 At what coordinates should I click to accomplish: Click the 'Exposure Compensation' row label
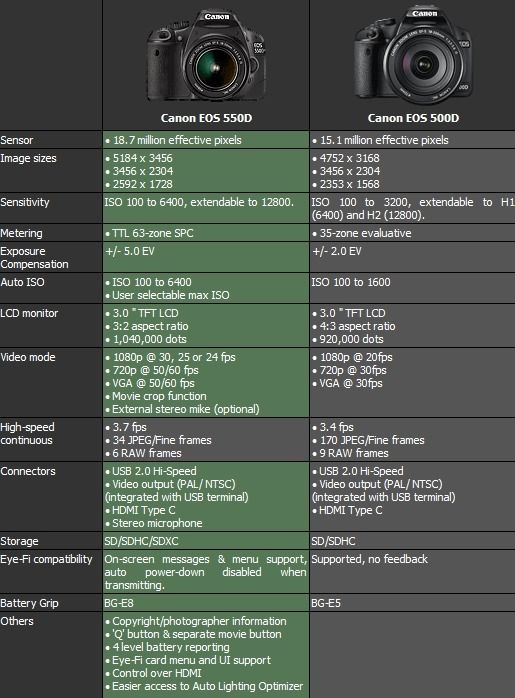[x=34, y=258]
